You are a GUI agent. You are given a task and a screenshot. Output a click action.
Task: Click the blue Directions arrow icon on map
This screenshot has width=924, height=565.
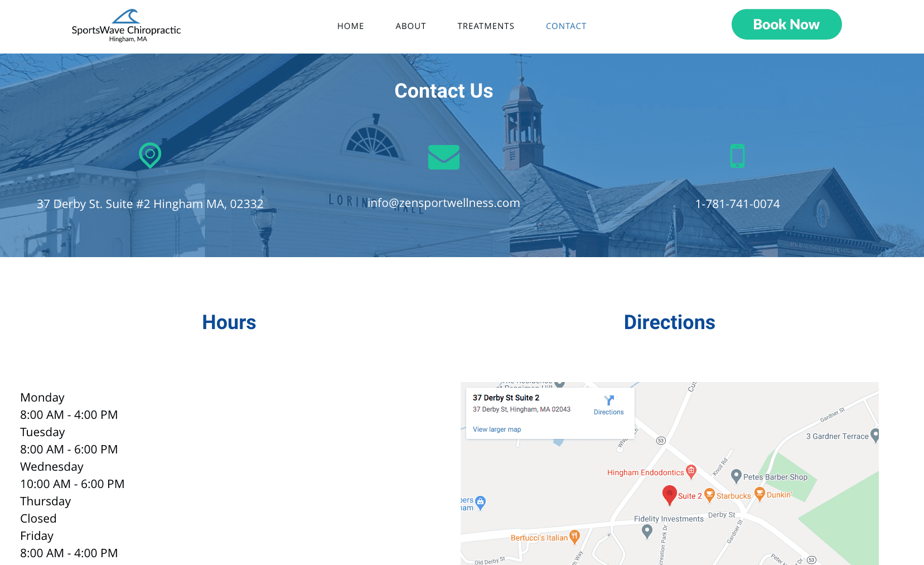pos(608,400)
